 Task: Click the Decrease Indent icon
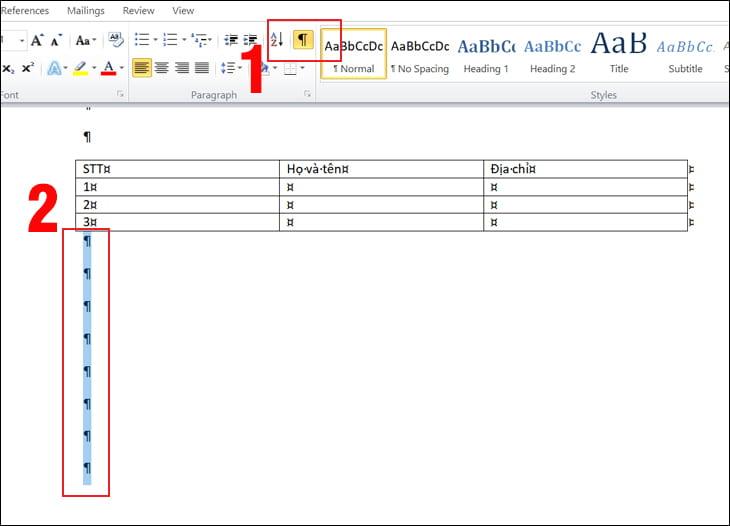click(231, 41)
